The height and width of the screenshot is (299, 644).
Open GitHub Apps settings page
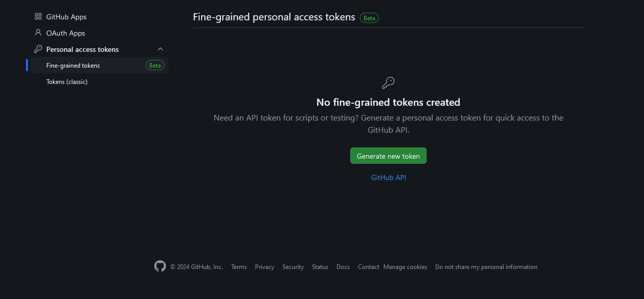pyautogui.click(x=66, y=17)
